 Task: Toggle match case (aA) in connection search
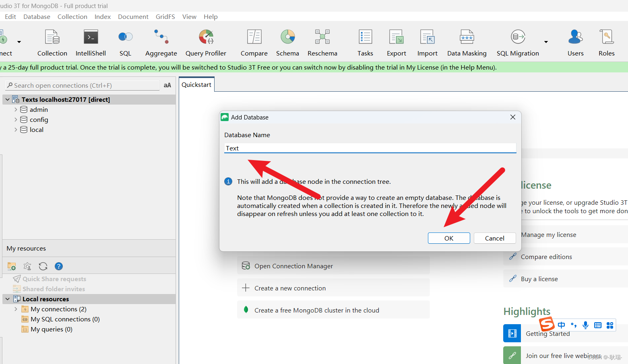167,85
